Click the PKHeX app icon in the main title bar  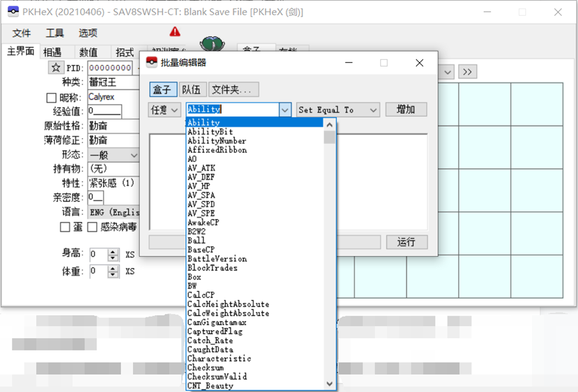pyautogui.click(x=13, y=12)
